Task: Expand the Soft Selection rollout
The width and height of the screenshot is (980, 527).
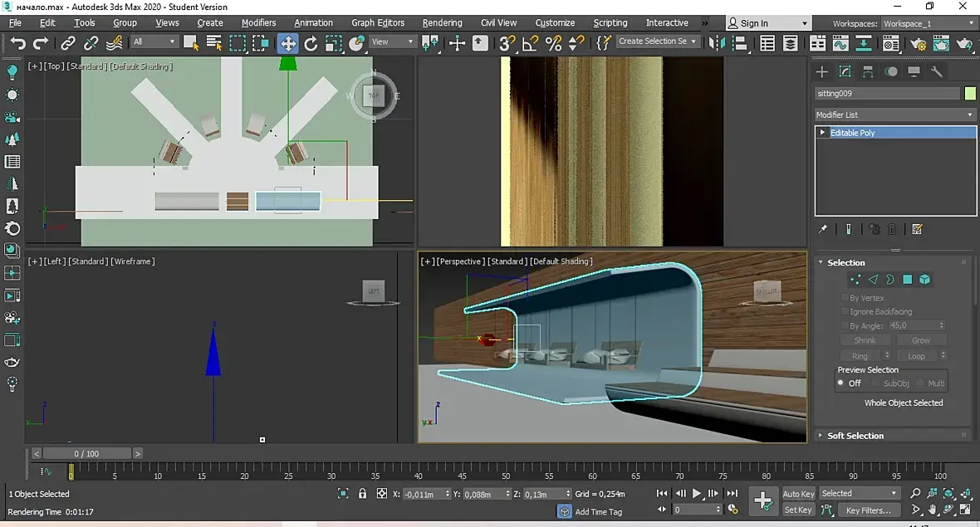Action: click(855, 436)
